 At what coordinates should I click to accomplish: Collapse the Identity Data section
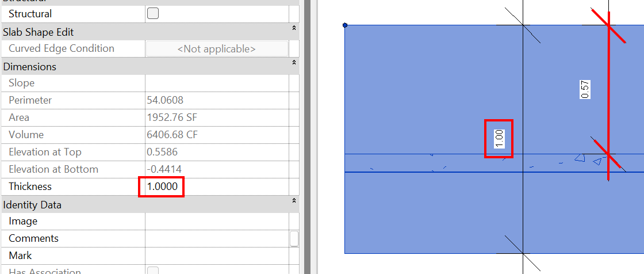[x=294, y=201]
